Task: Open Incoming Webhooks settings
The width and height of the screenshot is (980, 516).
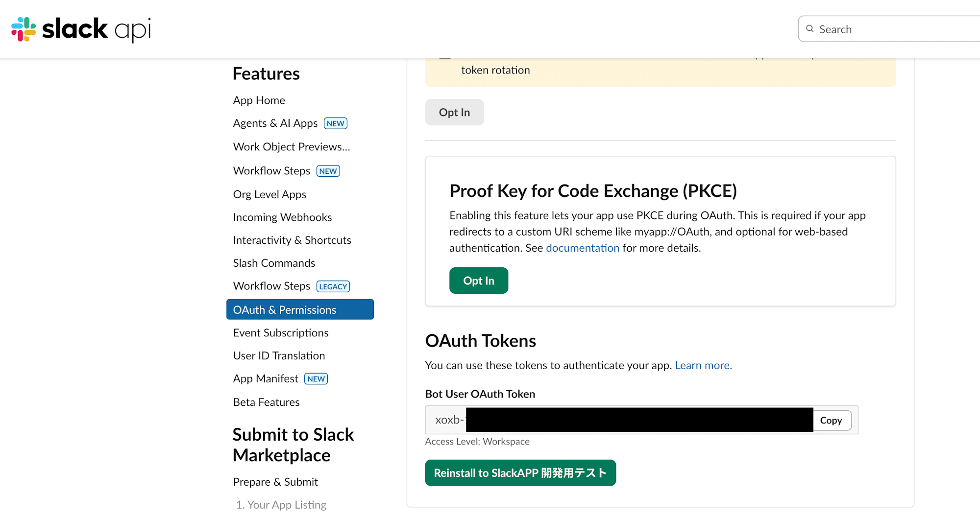Action: pyautogui.click(x=282, y=217)
